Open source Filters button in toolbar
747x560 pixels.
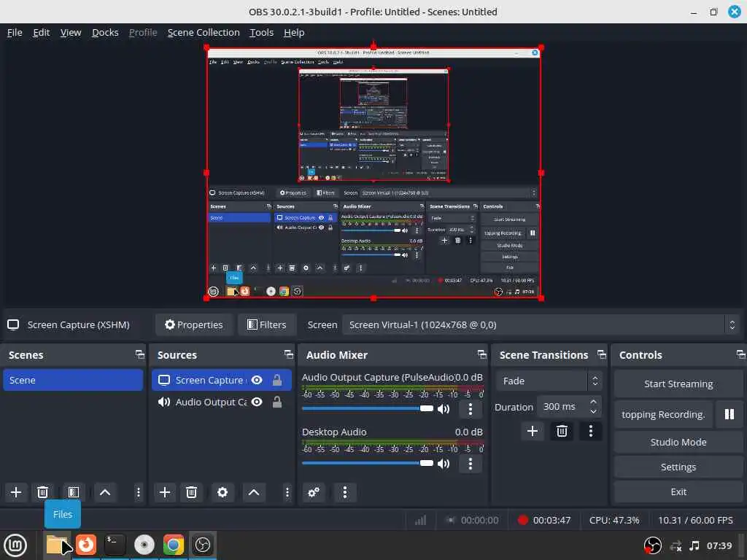pos(267,324)
